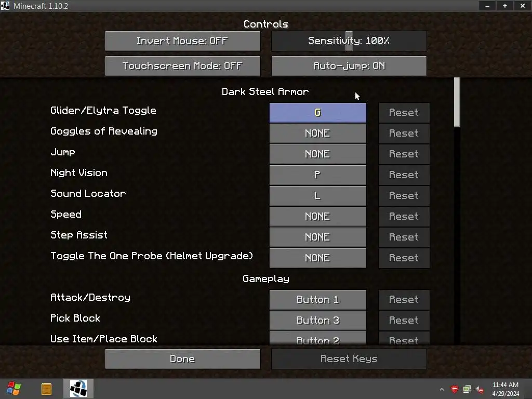Reset Step Assist binding
The image size is (532, 399).
click(x=404, y=237)
